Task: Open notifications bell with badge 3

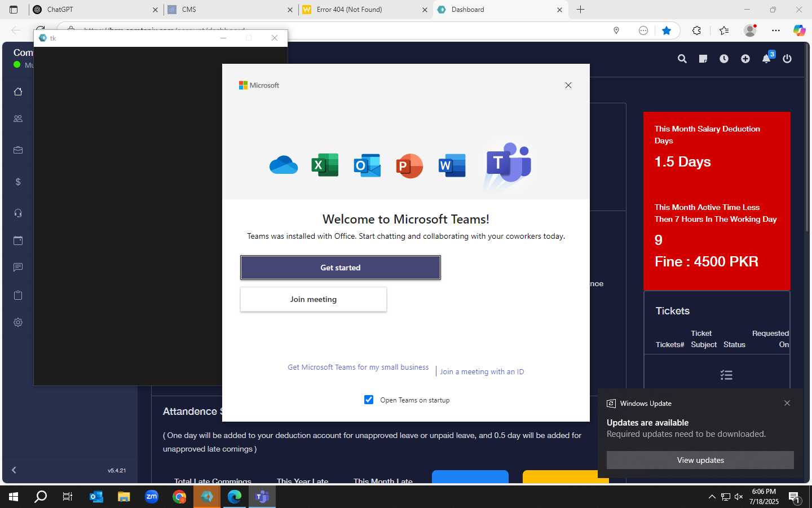Action: pos(767,58)
